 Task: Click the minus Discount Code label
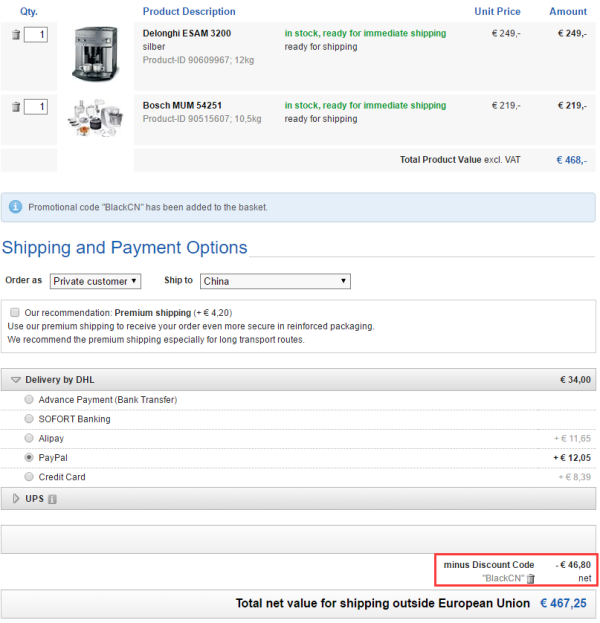tap(489, 565)
